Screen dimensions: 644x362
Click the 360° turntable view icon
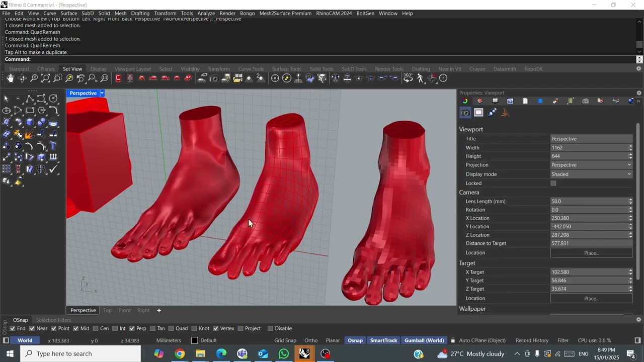coord(408,78)
